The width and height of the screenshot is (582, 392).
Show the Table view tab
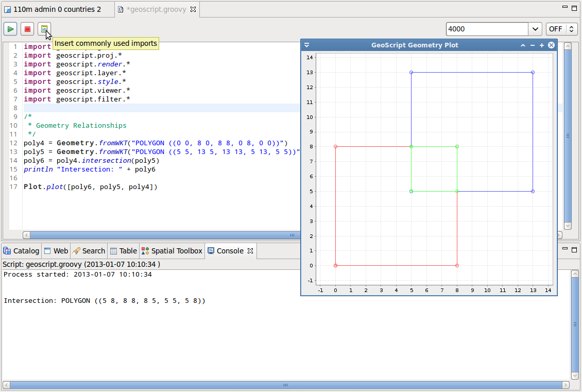[x=124, y=251]
